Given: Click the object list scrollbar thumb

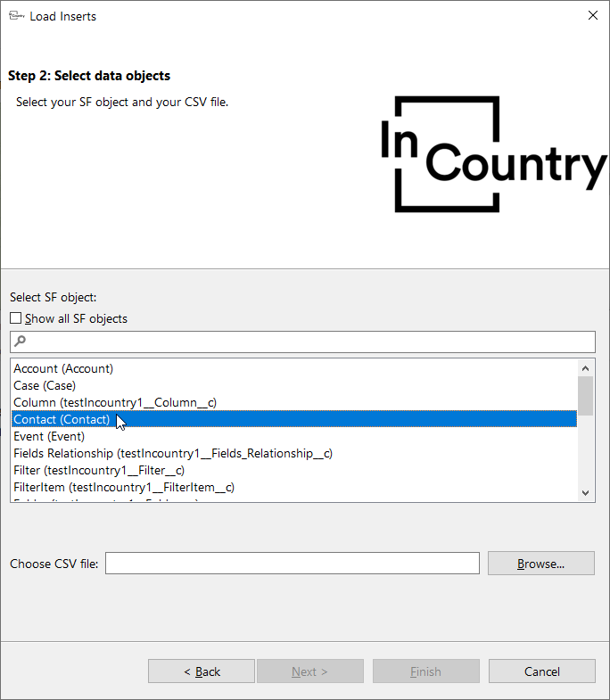Looking at the screenshot, I should coord(585,396).
